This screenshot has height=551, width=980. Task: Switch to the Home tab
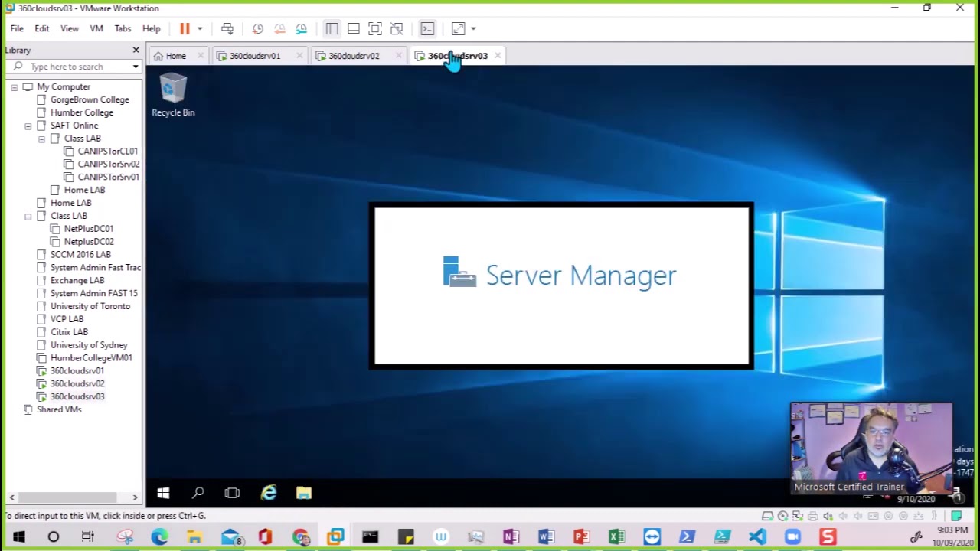click(x=175, y=56)
